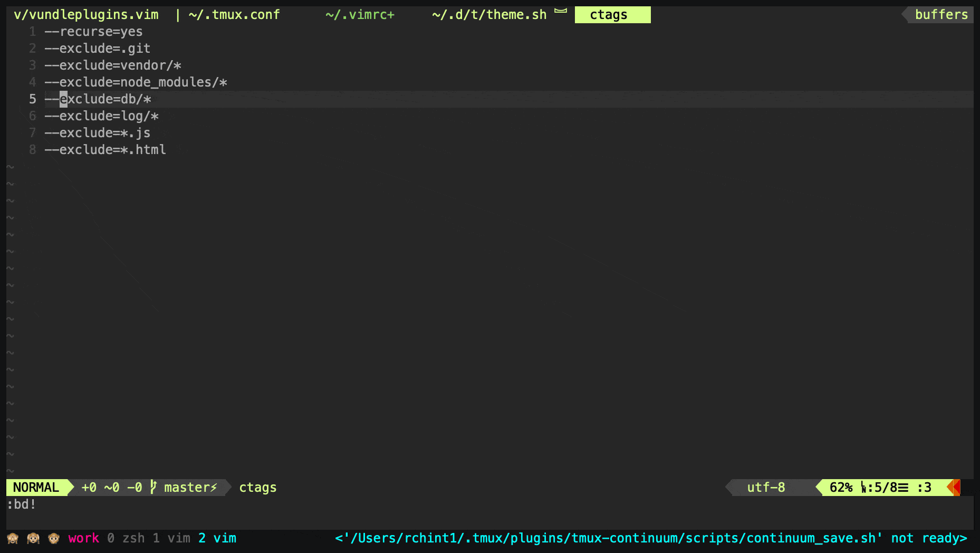The image size is (980, 553).
Task: Click line number 1 in gutter
Action: click(33, 32)
